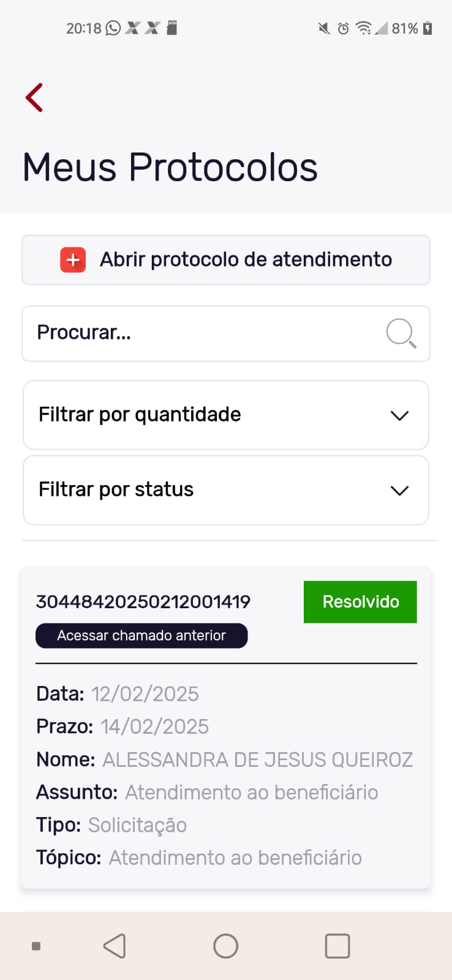Click the Procurar search field
452x980 pixels.
202,333
